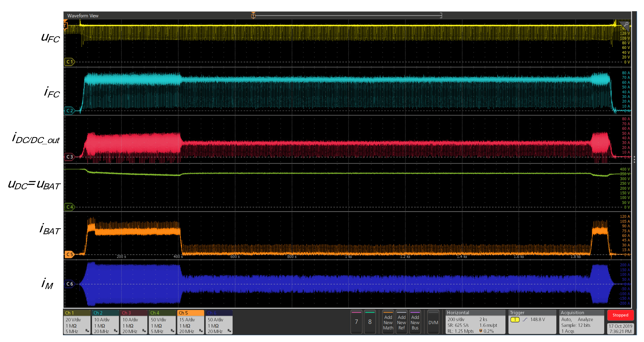644x342 pixels.
Task: Select the C4 waveform handle
Action: click(69, 207)
